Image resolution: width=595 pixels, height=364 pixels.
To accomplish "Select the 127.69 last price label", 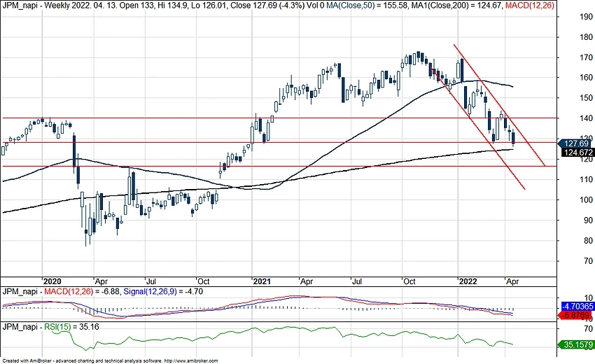I will coord(576,143).
